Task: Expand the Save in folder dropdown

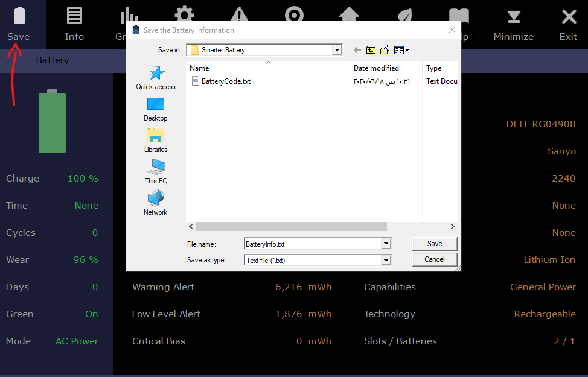Action: (337, 50)
